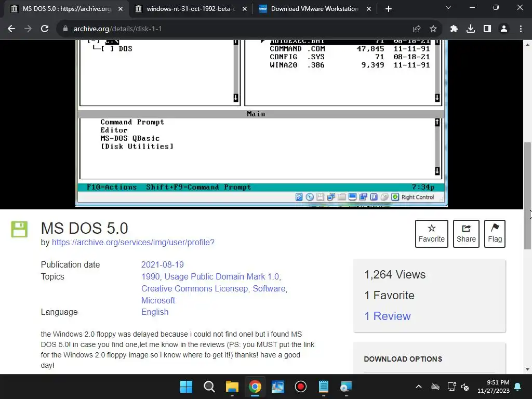
Task: Click Editor in the DOS Main list
Action: [114, 130]
